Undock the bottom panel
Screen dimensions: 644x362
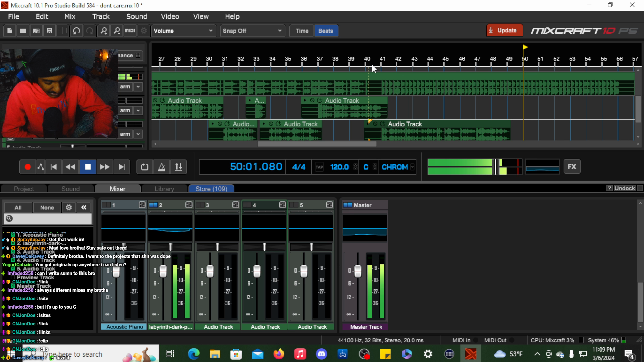tap(625, 188)
